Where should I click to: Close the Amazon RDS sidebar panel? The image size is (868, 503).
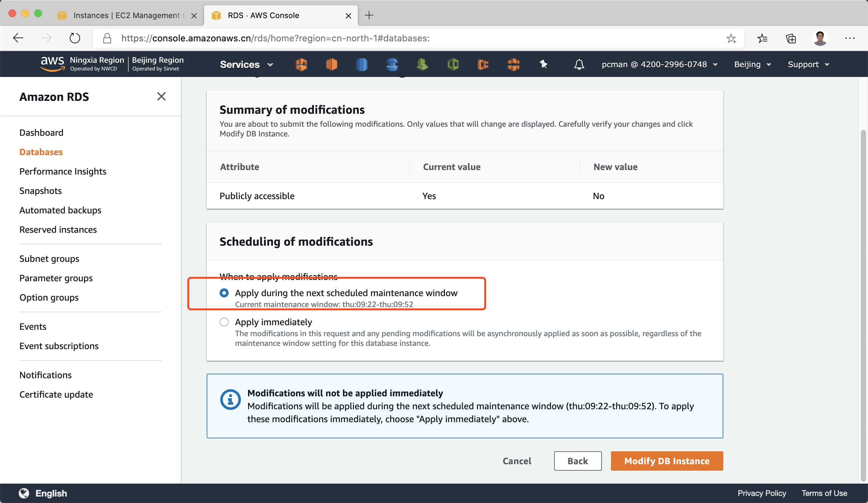point(161,97)
